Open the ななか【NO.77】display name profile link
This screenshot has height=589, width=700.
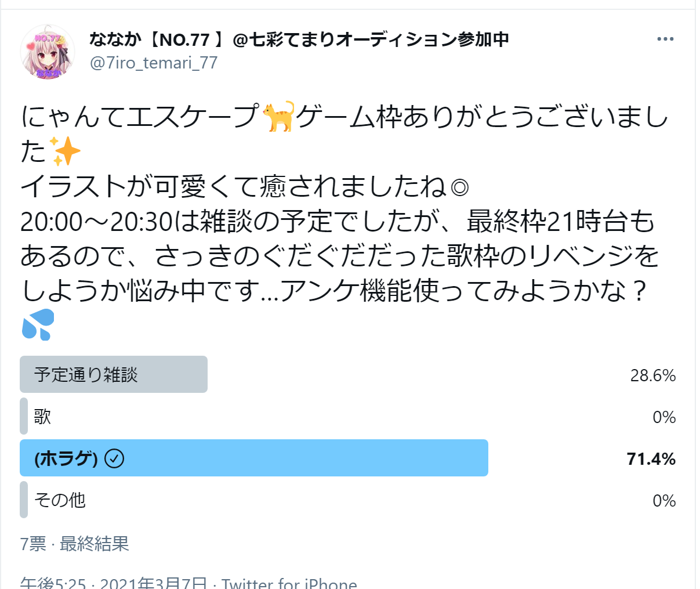(x=299, y=39)
